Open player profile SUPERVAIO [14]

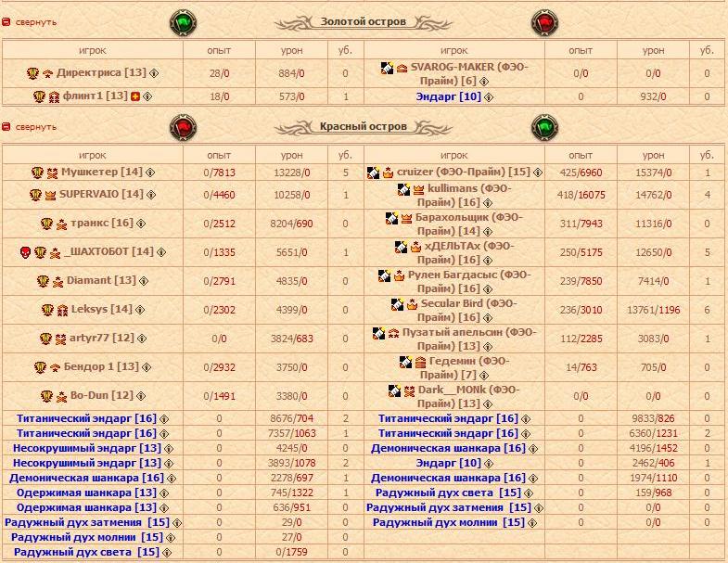click(x=101, y=194)
